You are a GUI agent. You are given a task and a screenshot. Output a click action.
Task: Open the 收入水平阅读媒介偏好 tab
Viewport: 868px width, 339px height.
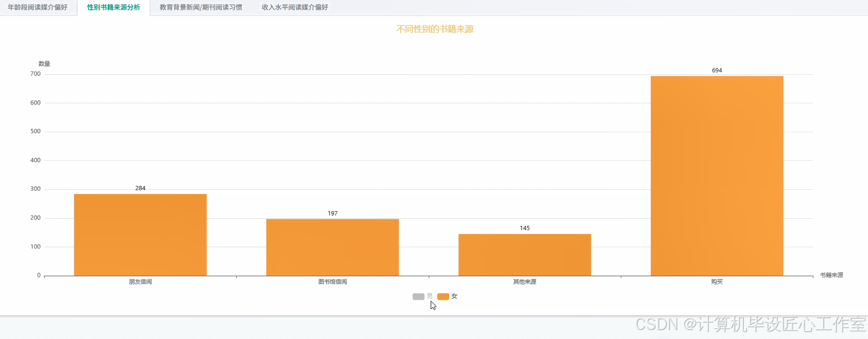pos(295,7)
